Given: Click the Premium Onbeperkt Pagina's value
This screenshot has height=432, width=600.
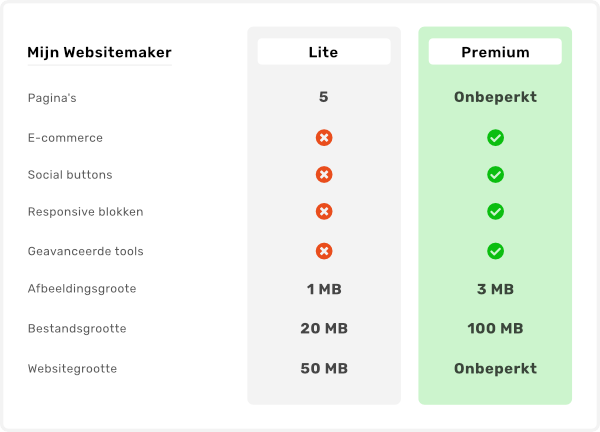Looking at the screenshot, I should click(495, 98).
